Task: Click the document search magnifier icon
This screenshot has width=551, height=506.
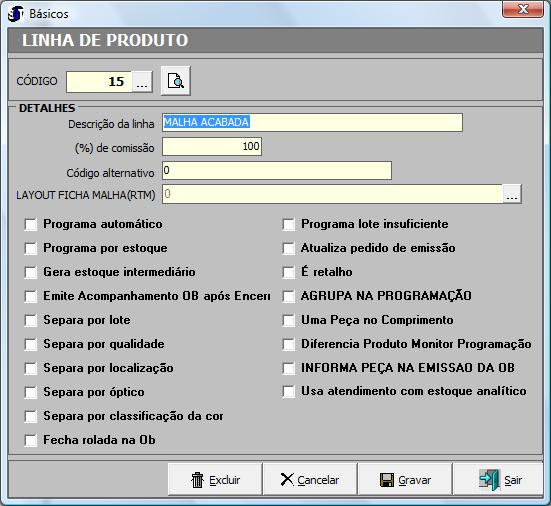Action: (x=175, y=80)
